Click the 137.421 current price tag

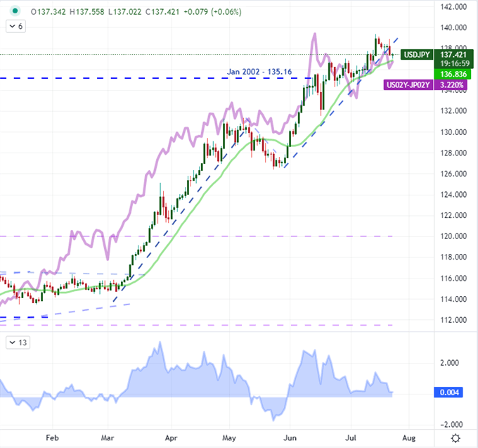(x=453, y=55)
